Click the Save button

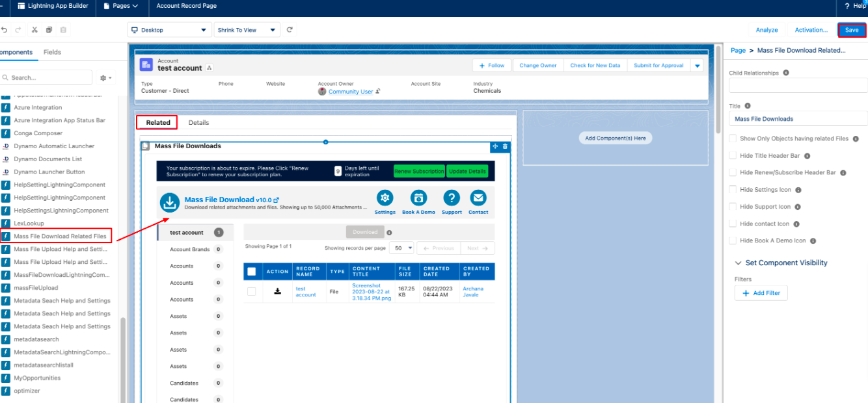[x=852, y=30]
